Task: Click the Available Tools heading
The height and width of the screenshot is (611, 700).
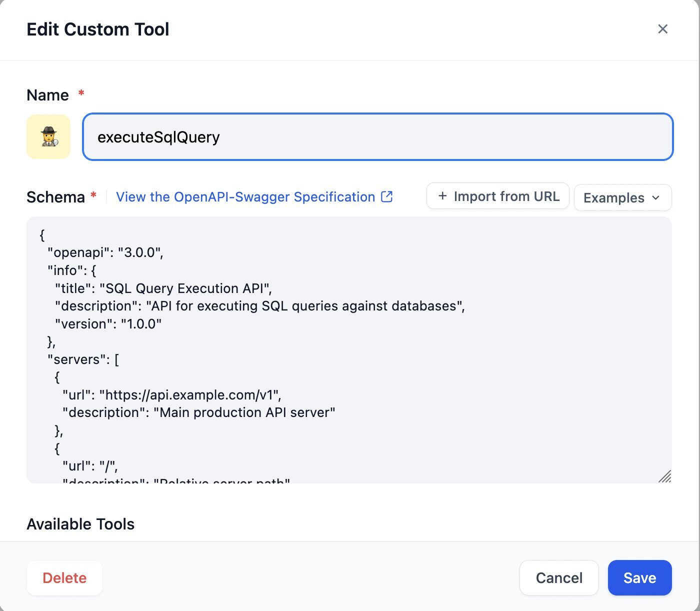Action: click(80, 524)
